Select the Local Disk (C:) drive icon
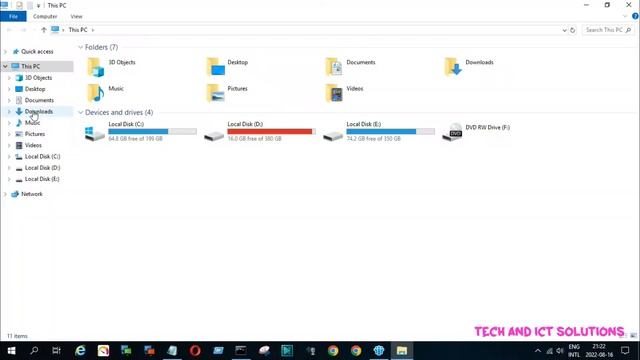This screenshot has width=640, height=360. point(95,133)
